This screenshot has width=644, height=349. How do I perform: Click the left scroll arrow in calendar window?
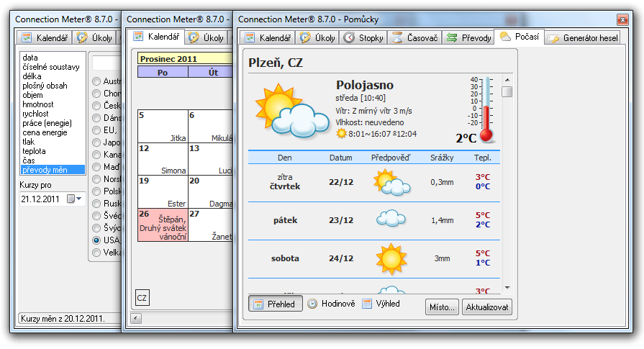point(136,318)
